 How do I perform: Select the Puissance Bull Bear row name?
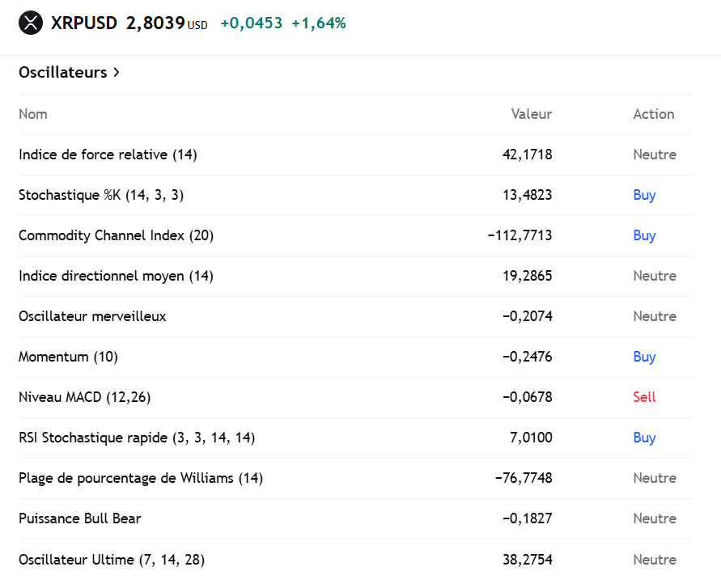[x=80, y=518]
